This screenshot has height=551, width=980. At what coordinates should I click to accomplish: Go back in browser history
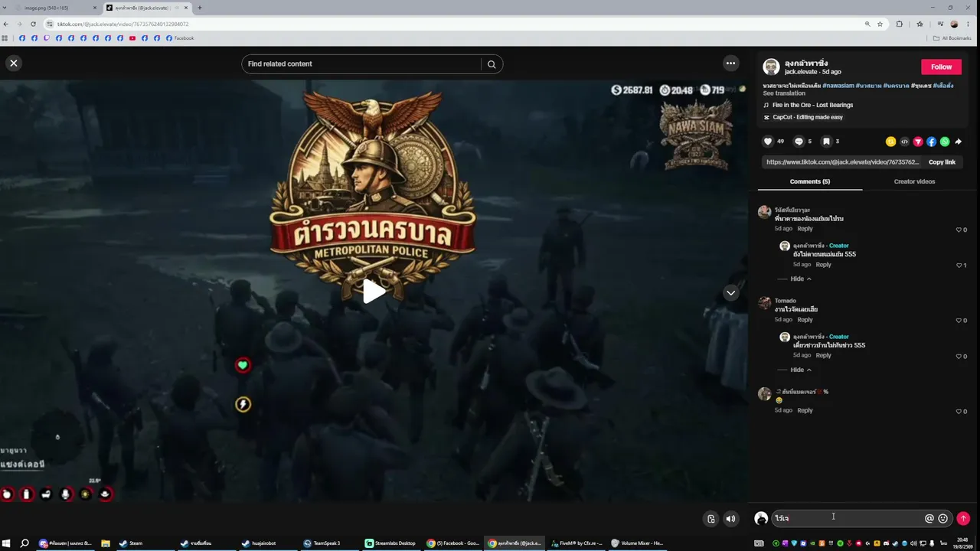tap(6, 24)
